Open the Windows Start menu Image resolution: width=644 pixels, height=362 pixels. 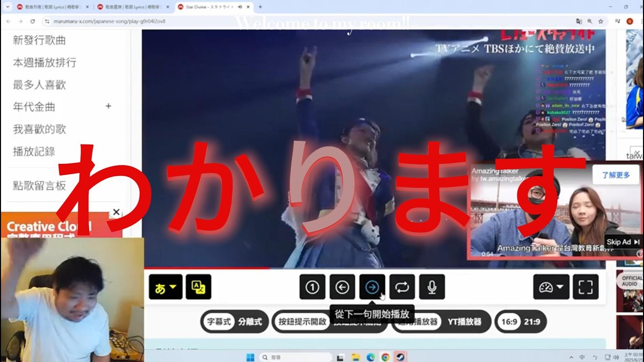pos(250,357)
